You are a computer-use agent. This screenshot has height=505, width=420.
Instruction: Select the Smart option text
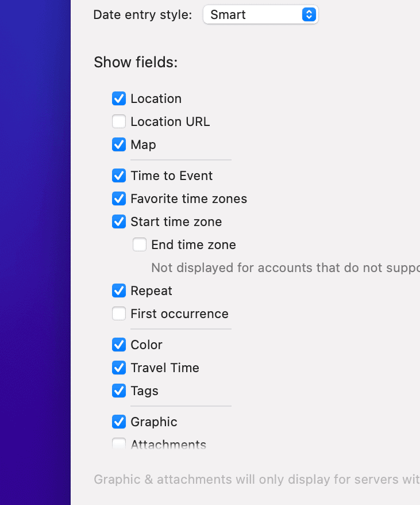point(229,14)
